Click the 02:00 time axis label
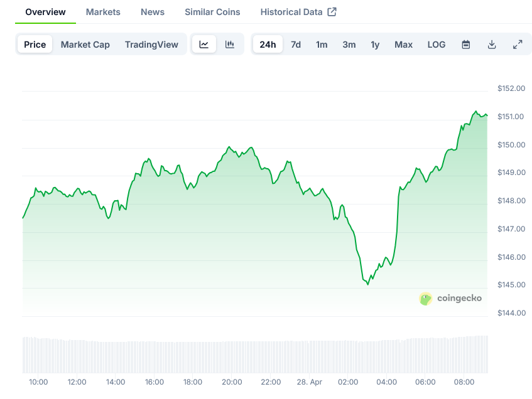Screen dimensions: 532x399 348,382
